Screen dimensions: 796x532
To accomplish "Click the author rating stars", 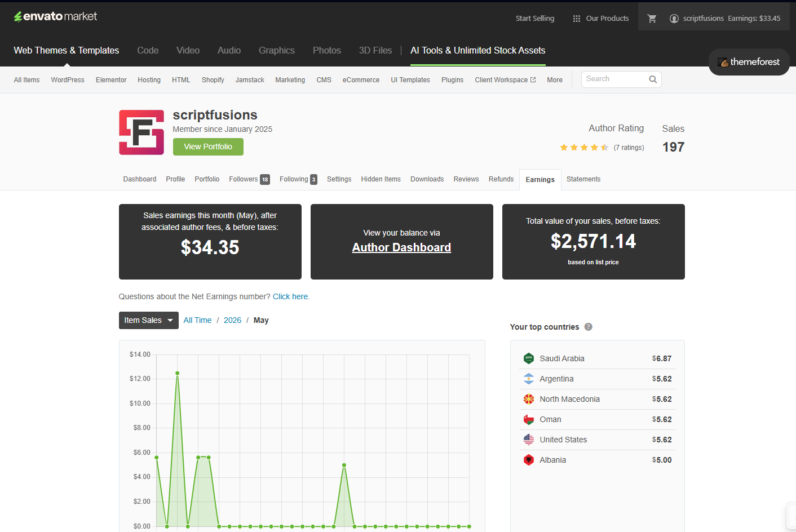I will (x=584, y=148).
